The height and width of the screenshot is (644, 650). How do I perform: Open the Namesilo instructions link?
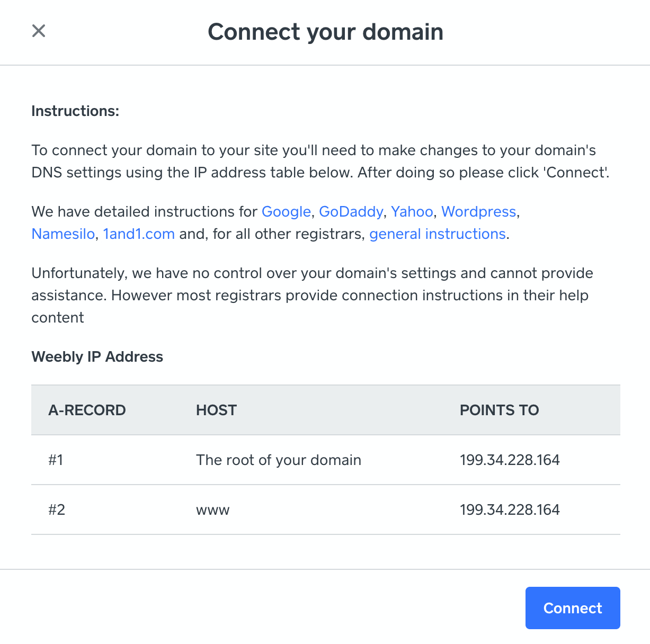[63, 234]
